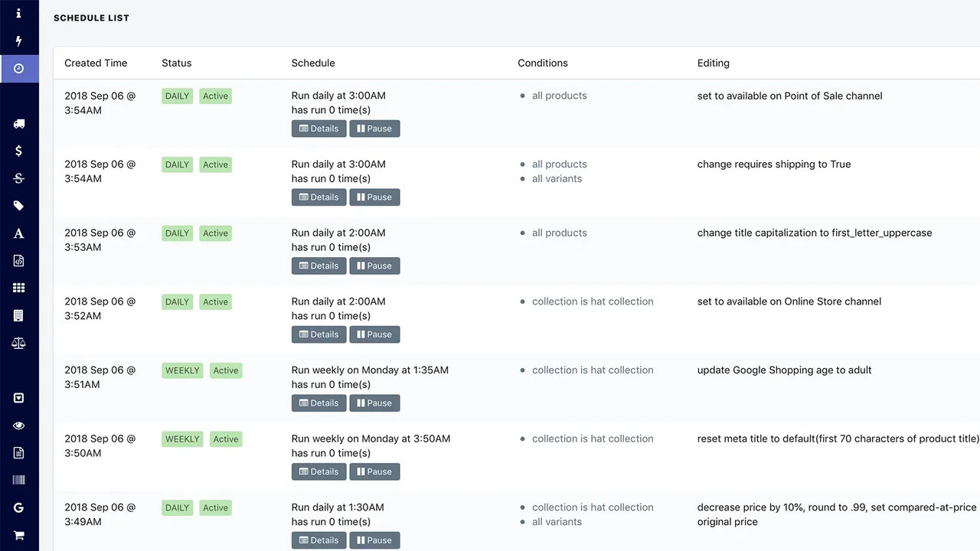The image size is (980, 551).
Task: Select the lightning bolt quick-actions icon
Action: (x=19, y=40)
